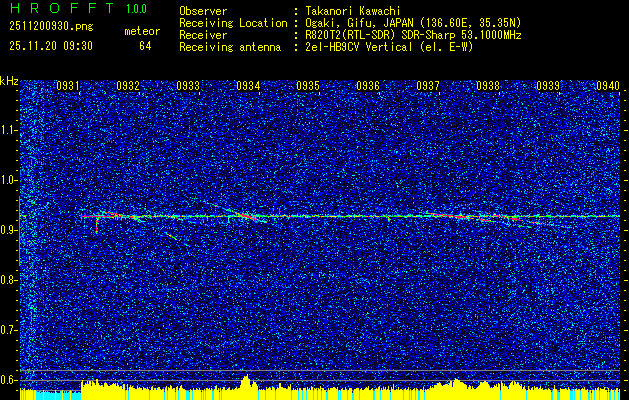The width and height of the screenshot is (629, 400).
Task: Click the 0938 time marker
Action: click(488, 85)
